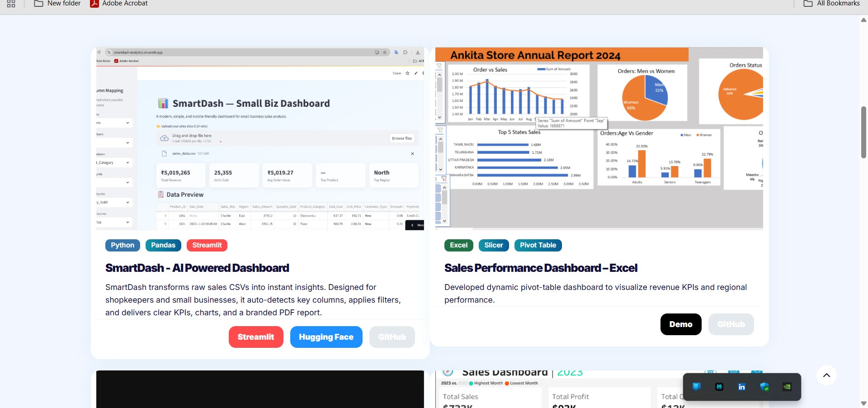Click the SmartDash - AI Powered Dashboard title

tap(197, 268)
